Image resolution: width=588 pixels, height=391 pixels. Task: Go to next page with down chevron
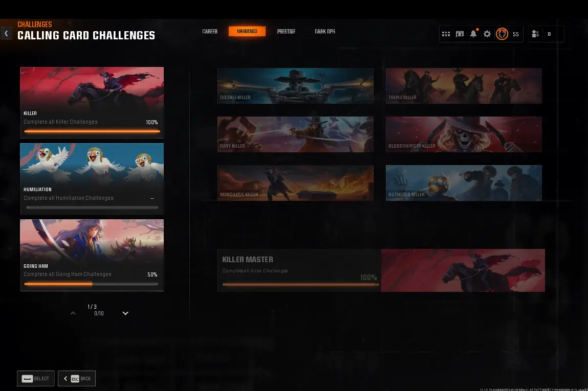125,313
